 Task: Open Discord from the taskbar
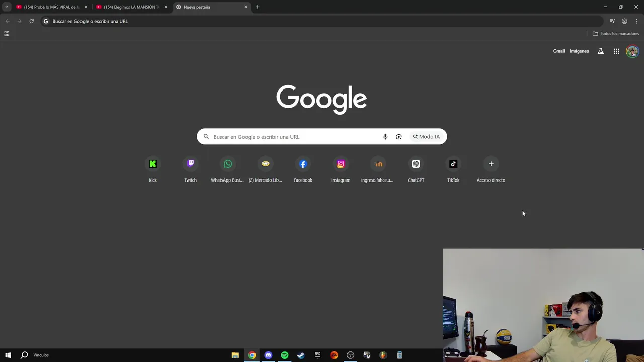pos(268,355)
